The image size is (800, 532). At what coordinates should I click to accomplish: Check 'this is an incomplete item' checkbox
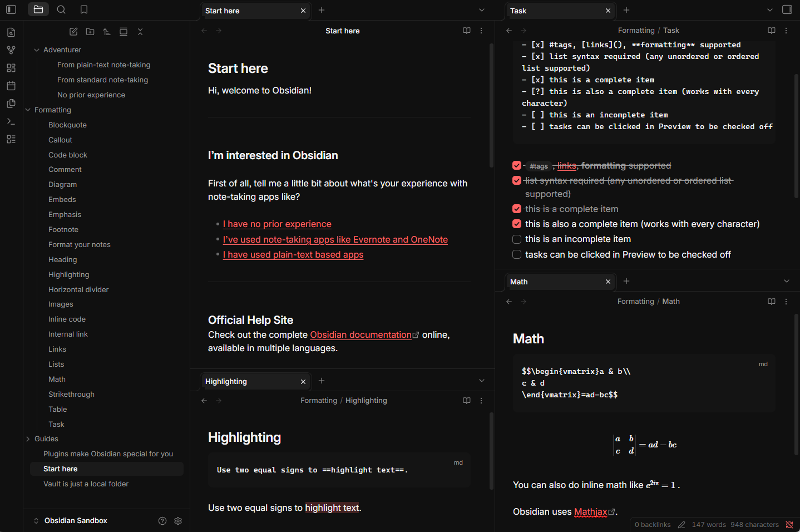(517, 239)
